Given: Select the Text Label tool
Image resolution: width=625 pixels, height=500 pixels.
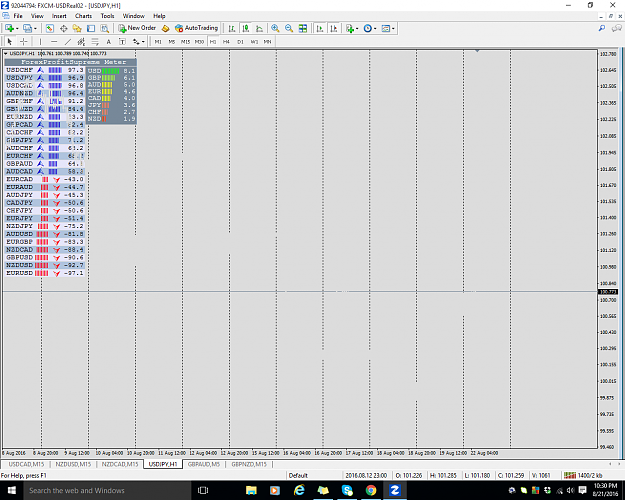Looking at the screenshot, I should click(x=122, y=41).
